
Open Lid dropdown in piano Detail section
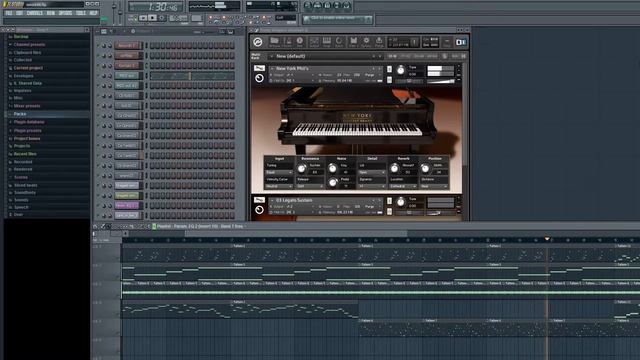(x=372, y=172)
